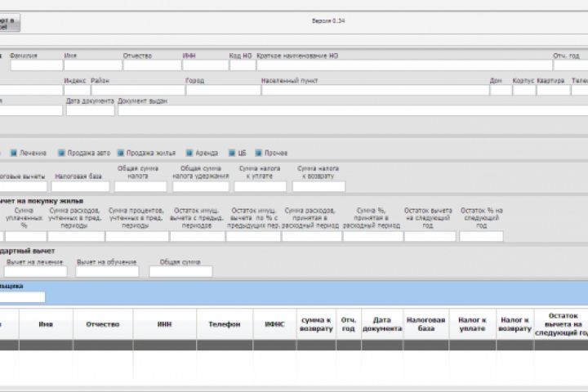Click the Индекс input field

78,90
